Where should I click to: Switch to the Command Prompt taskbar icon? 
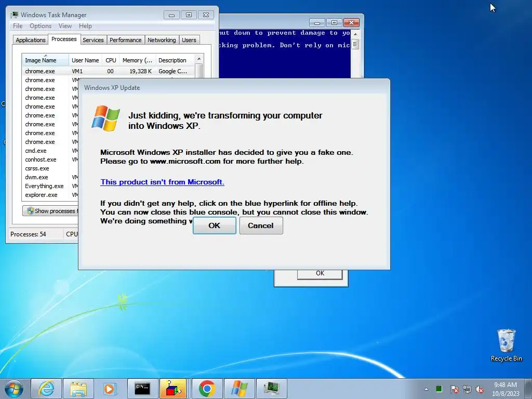[x=142, y=389]
